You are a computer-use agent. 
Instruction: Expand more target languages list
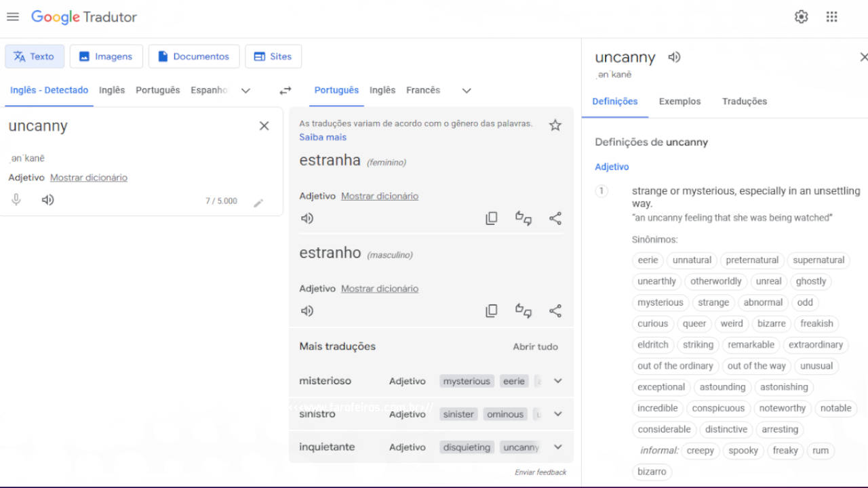(467, 90)
